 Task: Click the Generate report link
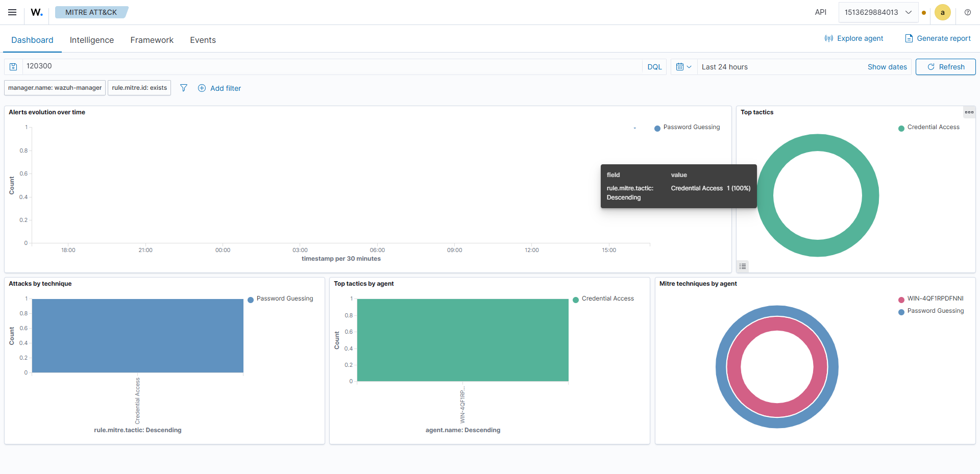[938, 38]
